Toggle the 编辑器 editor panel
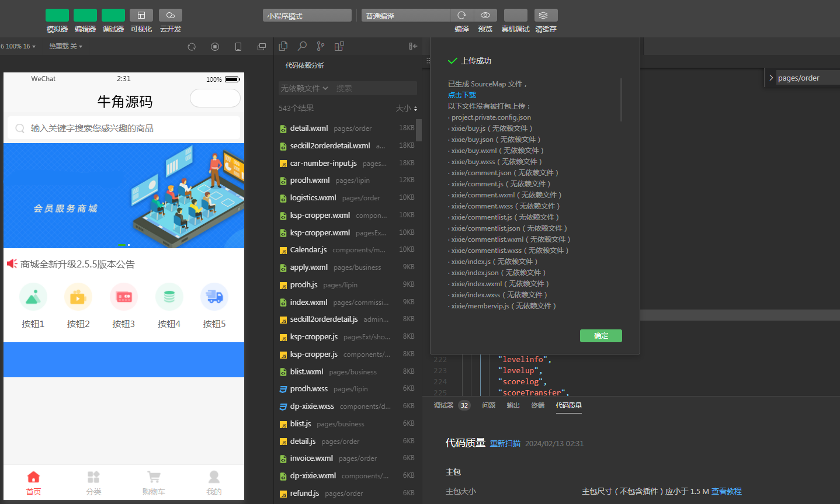This screenshot has height=504, width=840. [85, 15]
